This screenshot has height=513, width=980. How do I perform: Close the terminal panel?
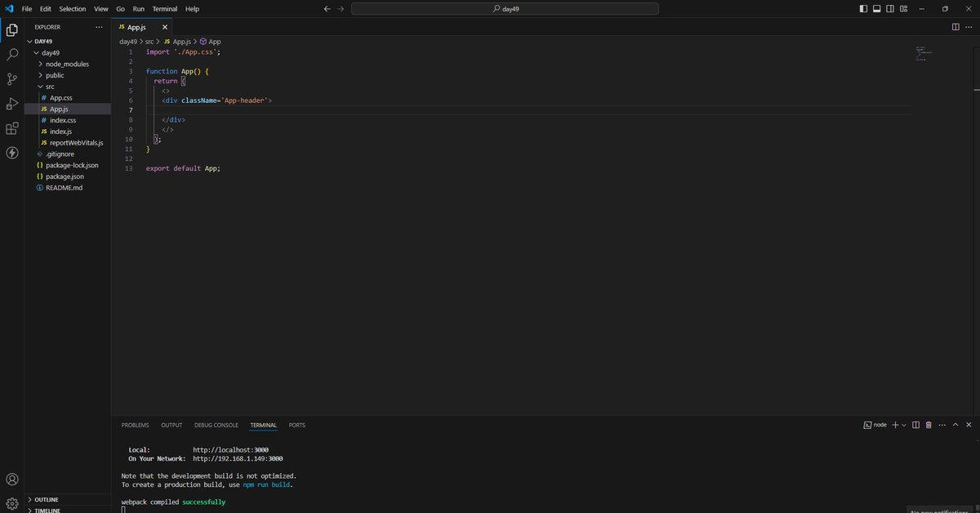coord(969,425)
